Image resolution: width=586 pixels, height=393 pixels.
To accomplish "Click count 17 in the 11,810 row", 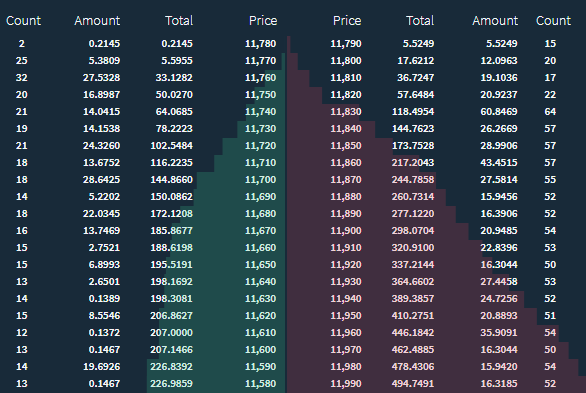I will click(550, 78).
